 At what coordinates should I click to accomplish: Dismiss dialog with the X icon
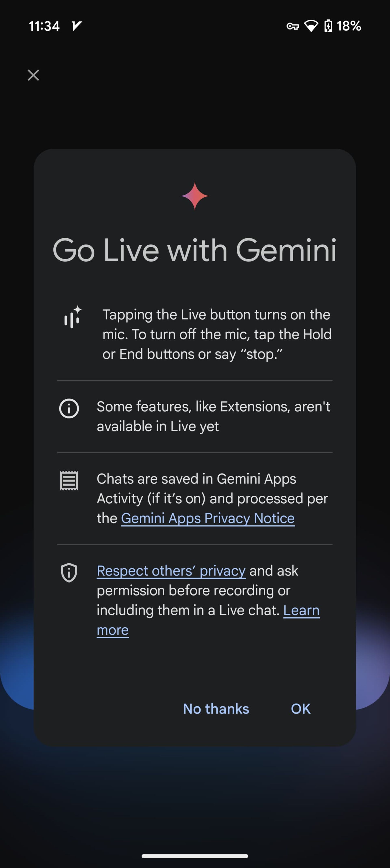click(33, 75)
